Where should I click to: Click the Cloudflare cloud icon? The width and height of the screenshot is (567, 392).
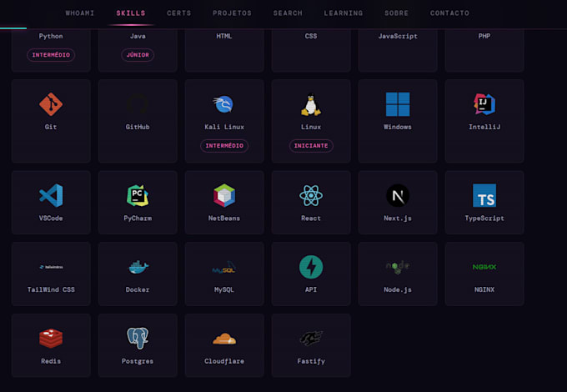tap(224, 339)
